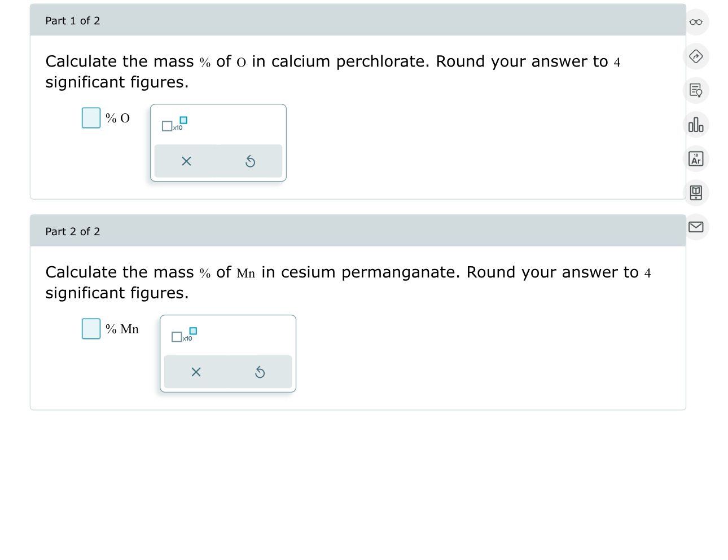Click the exponent placeholder box in Part 2
This screenshot has height=560, width=728.
click(x=192, y=330)
